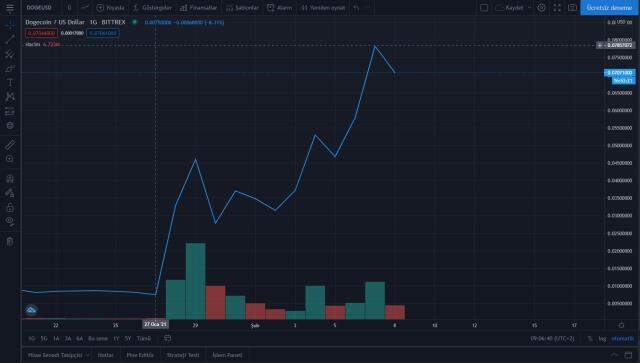Select the 6A time range

point(80,339)
